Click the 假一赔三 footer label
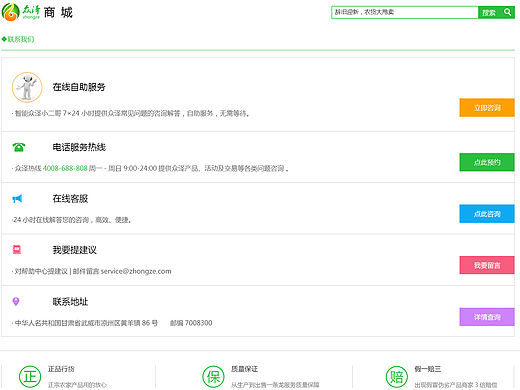 [x=428, y=369]
